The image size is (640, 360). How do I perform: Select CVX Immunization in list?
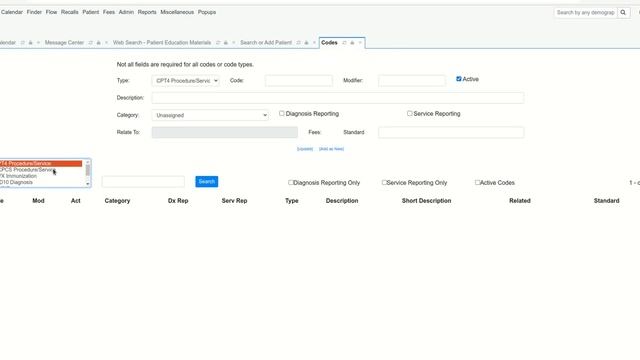(x=41, y=176)
